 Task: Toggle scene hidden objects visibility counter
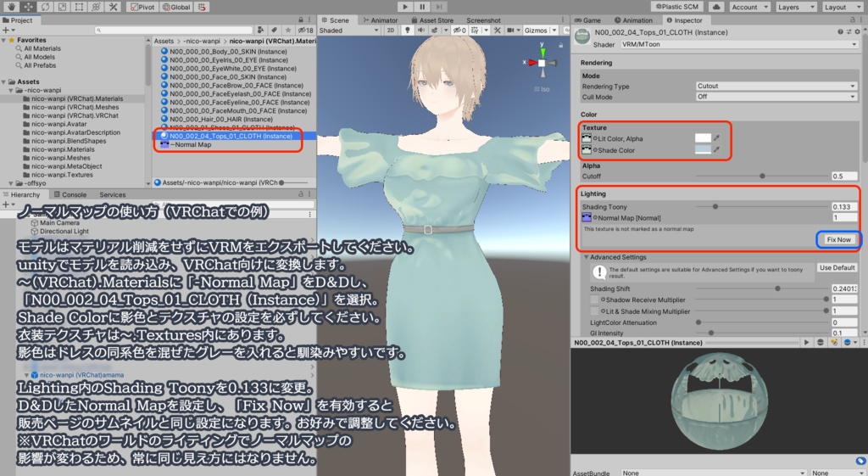pos(460,31)
